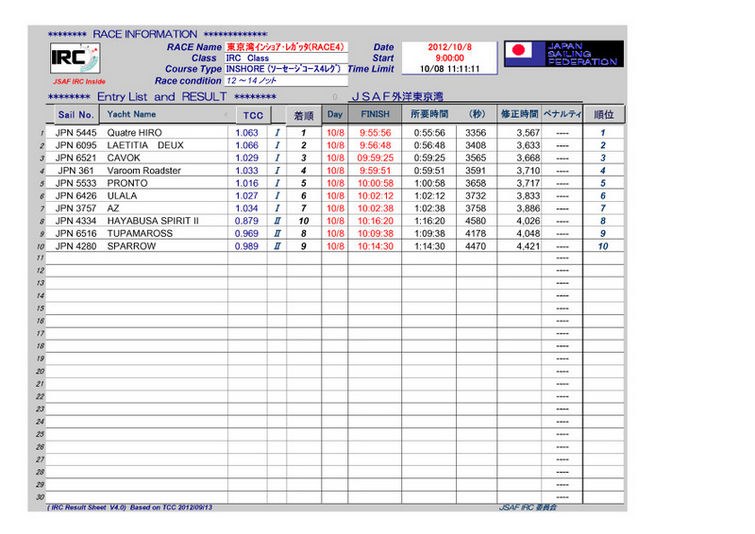Click the JSAF IRC Inside caption
Image resolution: width=755 pixels, height=534 pixels.
[79, 81]
